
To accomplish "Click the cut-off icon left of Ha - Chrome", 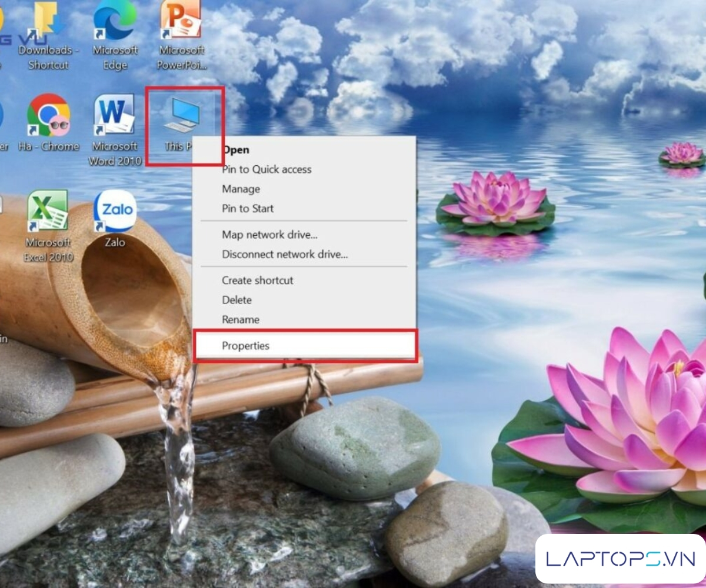I will tap(2, 118).
